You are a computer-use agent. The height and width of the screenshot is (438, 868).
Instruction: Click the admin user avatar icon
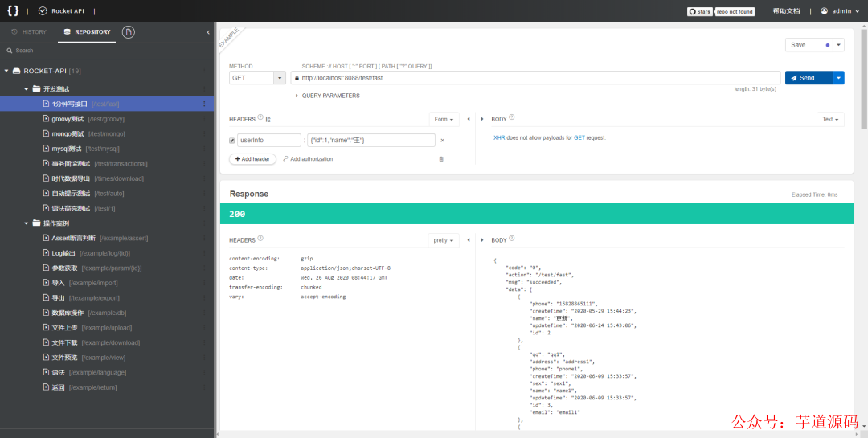(x=825, y=11)
